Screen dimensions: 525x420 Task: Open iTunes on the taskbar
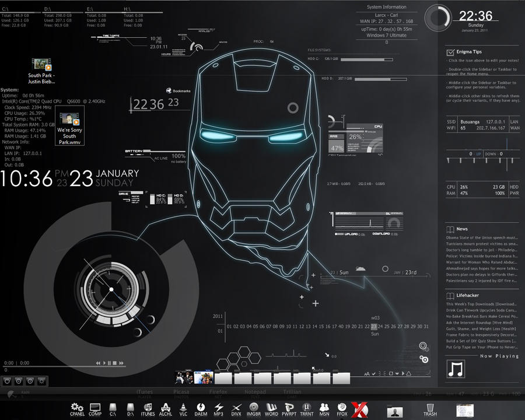pyautogui.click(x=144, y=391)
